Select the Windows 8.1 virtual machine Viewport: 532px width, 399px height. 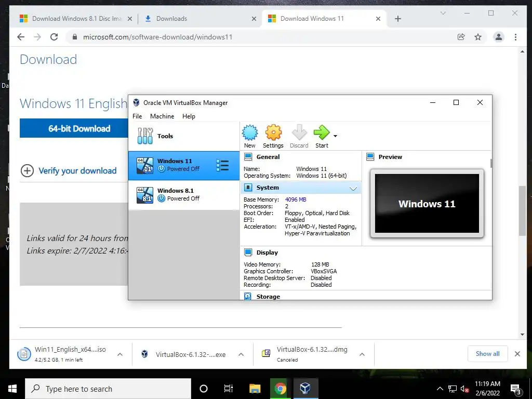tap(184, 195)
